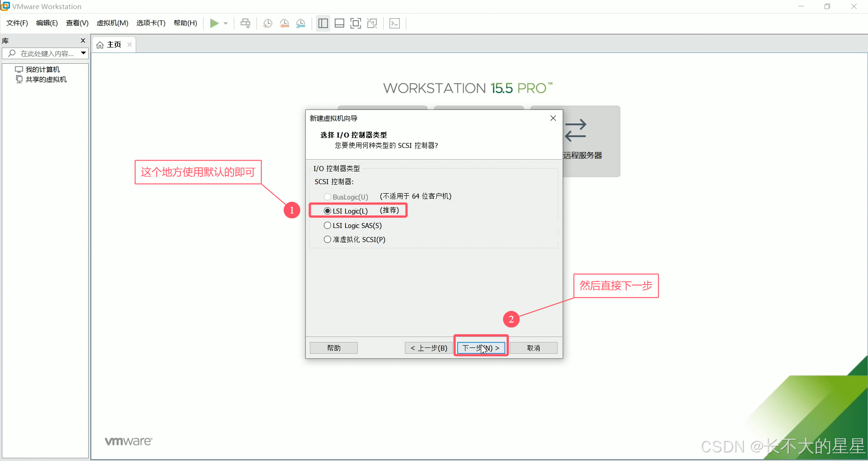
Task: Click the vmware logo at bottom
Action: [128, 441]
